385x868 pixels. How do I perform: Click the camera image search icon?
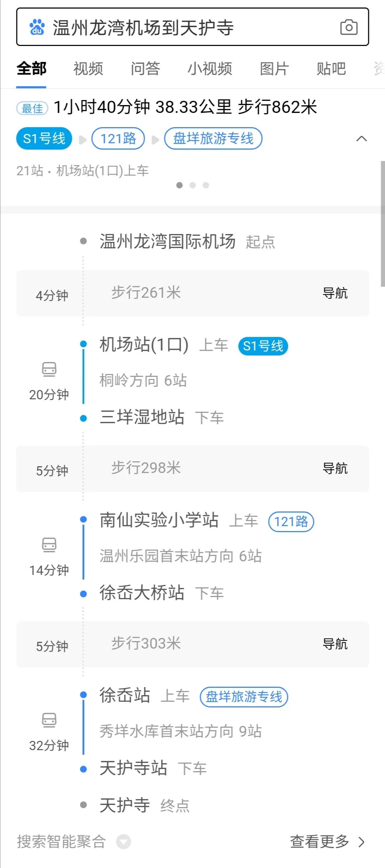pyautogui.click(x=349, y=27)
